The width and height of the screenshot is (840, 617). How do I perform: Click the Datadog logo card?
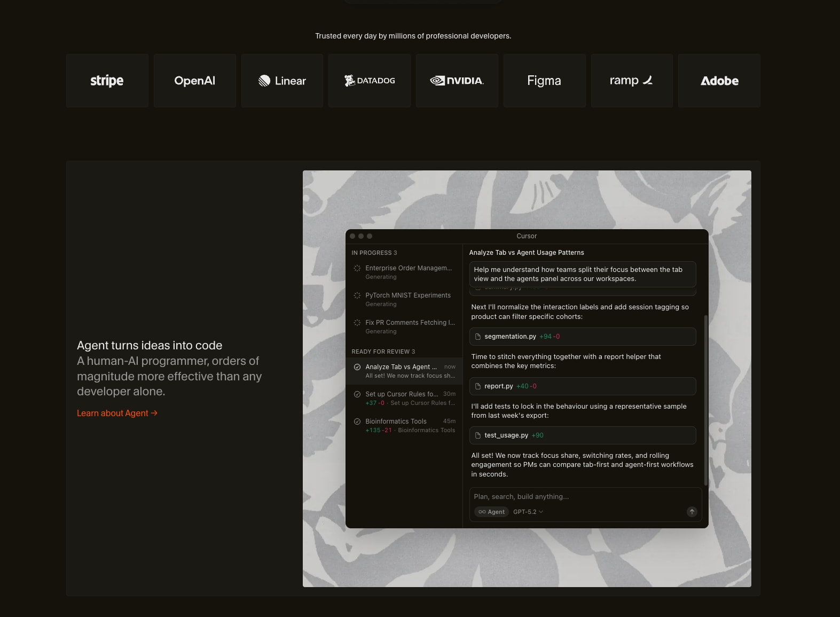click(370, 81)
